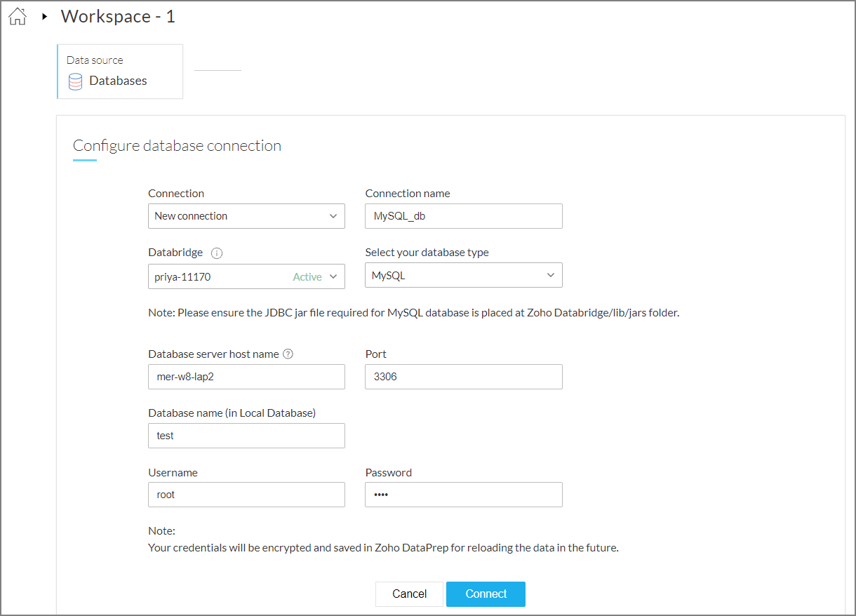Click the Home icon

pos(18,17)
